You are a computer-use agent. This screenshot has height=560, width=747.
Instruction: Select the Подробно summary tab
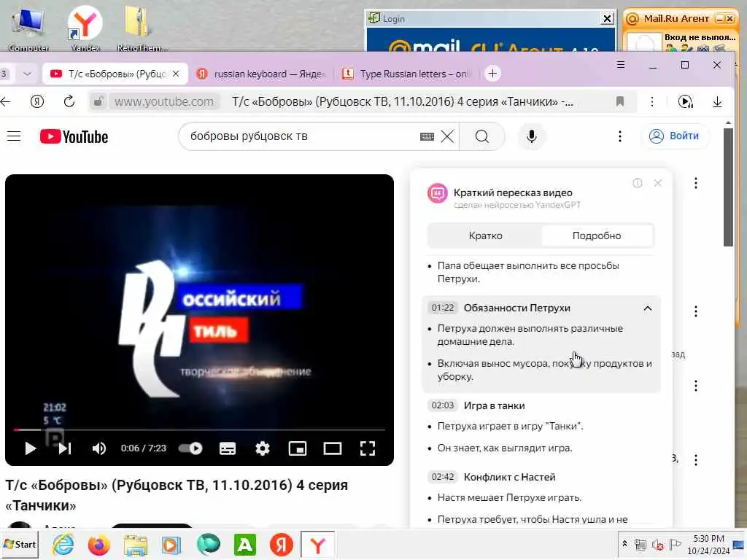pos(597,236)
